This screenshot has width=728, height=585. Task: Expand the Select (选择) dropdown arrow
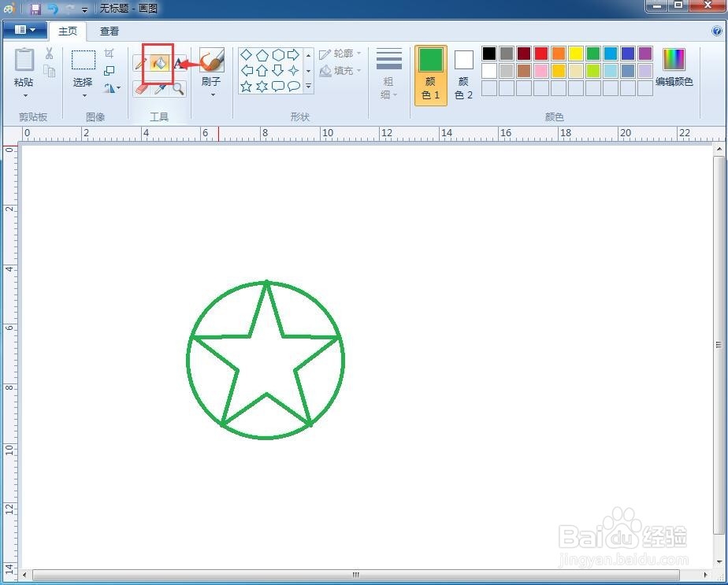pos(84,96)
